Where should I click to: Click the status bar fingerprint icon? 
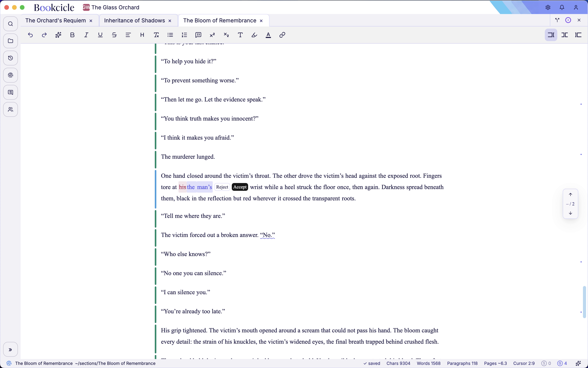[9, 363]
